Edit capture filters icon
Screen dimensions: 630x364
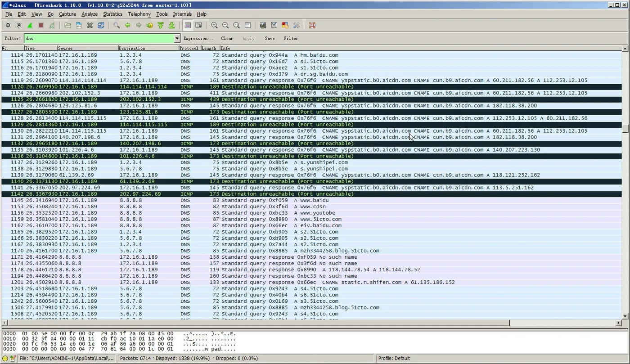pos(263,25)
